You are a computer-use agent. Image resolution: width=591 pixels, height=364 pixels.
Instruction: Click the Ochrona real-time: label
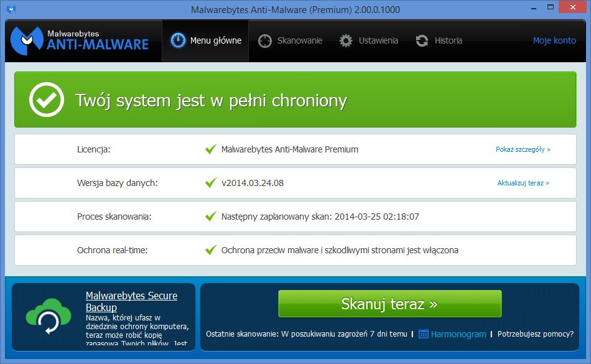(x=113, y=250)
